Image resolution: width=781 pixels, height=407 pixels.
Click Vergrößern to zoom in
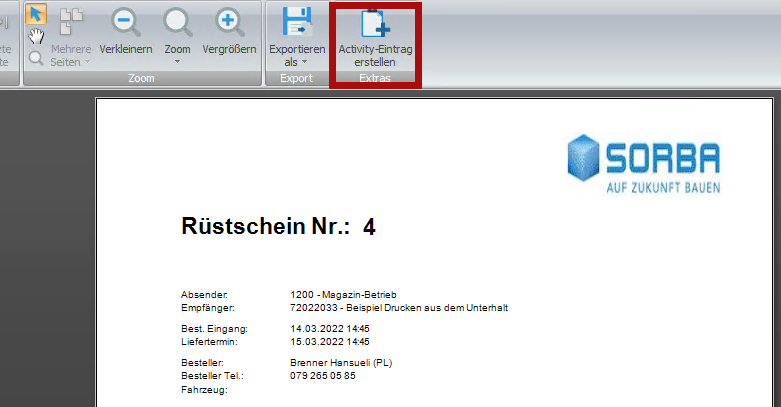pyautogui.click(x=229, y=32)
